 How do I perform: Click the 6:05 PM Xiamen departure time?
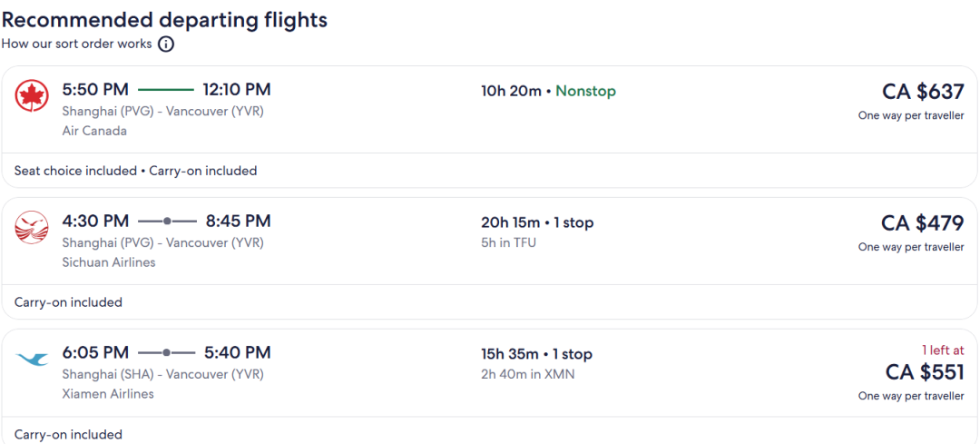pos(95,352)
